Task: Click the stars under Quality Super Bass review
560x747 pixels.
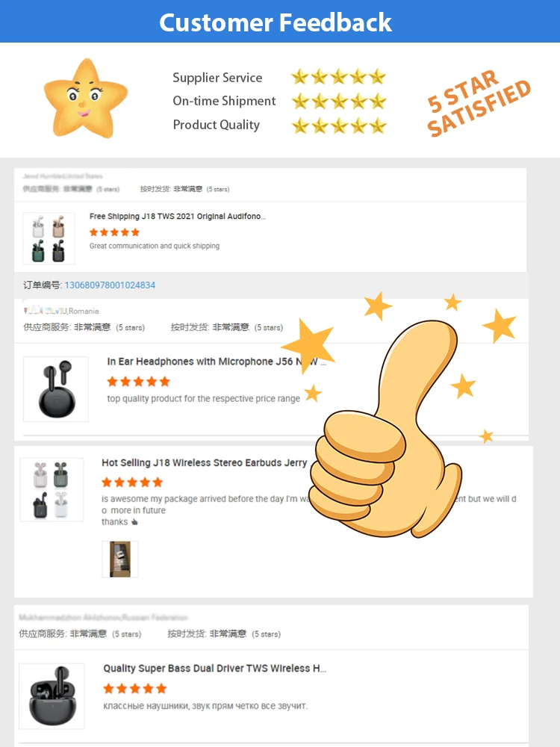Action: [134, 689]
